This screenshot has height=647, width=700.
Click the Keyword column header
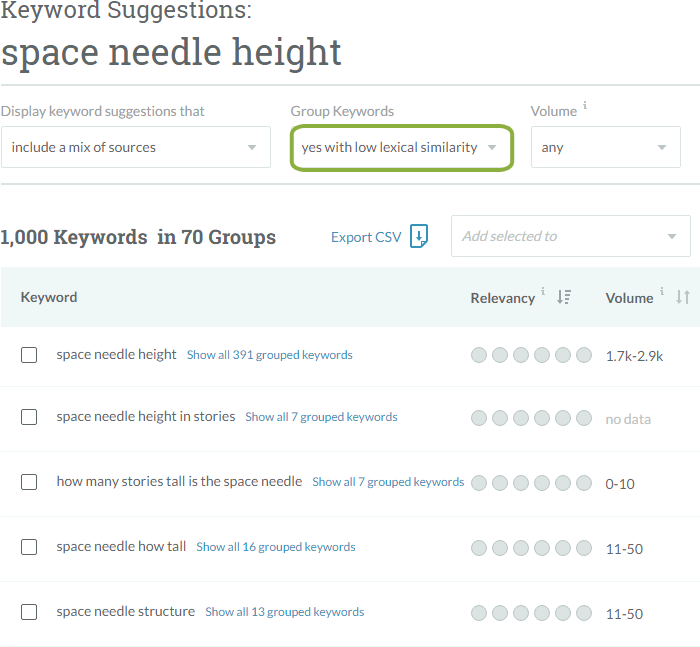click(49, 297)
